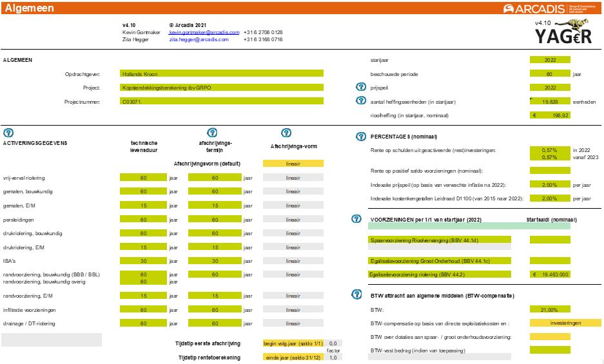
Task: Select the startjaar 2022 cell
Action: [550, 60]
